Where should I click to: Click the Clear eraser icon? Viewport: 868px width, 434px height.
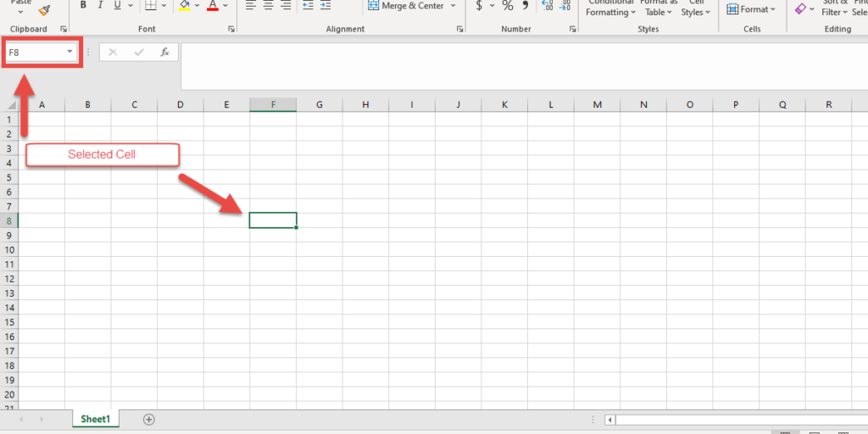(800, 8)
